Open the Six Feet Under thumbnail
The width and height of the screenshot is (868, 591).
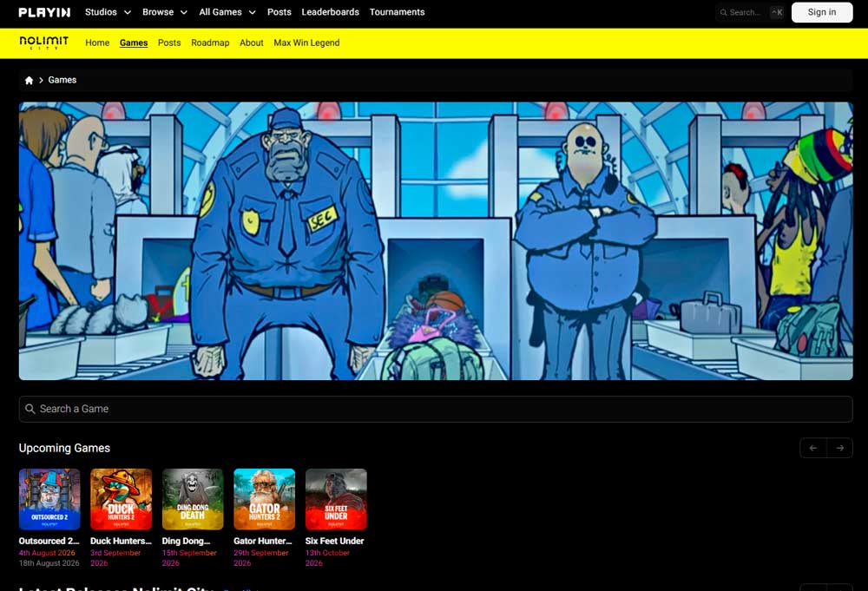click(x=336, y=499)
